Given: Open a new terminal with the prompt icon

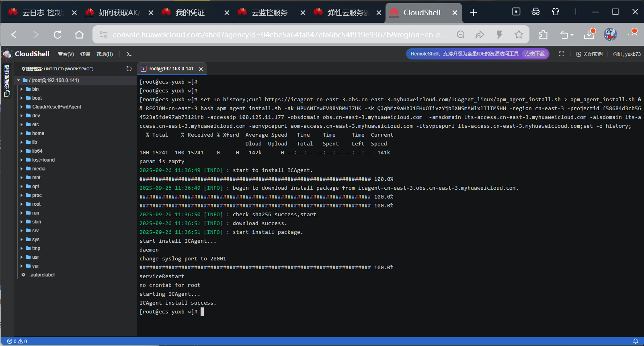Looking at the screenshot, I should (x=129, y=54).
